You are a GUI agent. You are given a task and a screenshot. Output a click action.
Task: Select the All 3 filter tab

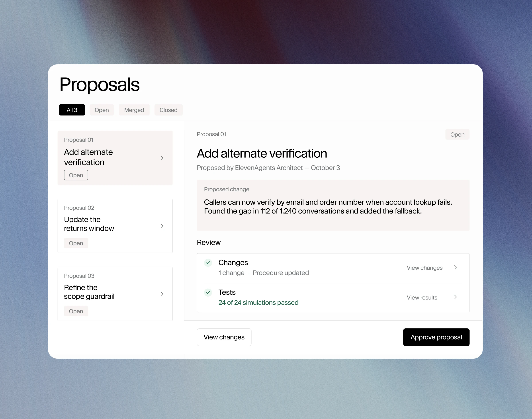click(72, 110)
